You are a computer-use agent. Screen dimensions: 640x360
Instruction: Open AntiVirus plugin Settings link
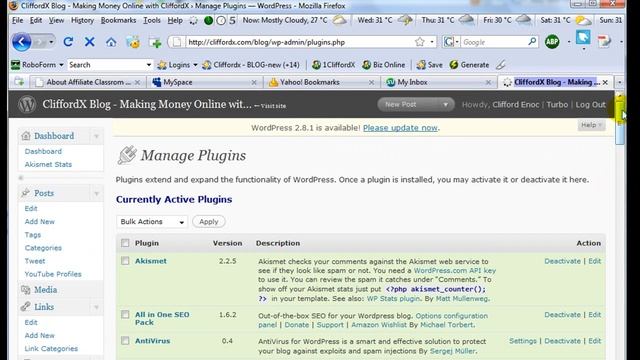(x=522, y=341)
